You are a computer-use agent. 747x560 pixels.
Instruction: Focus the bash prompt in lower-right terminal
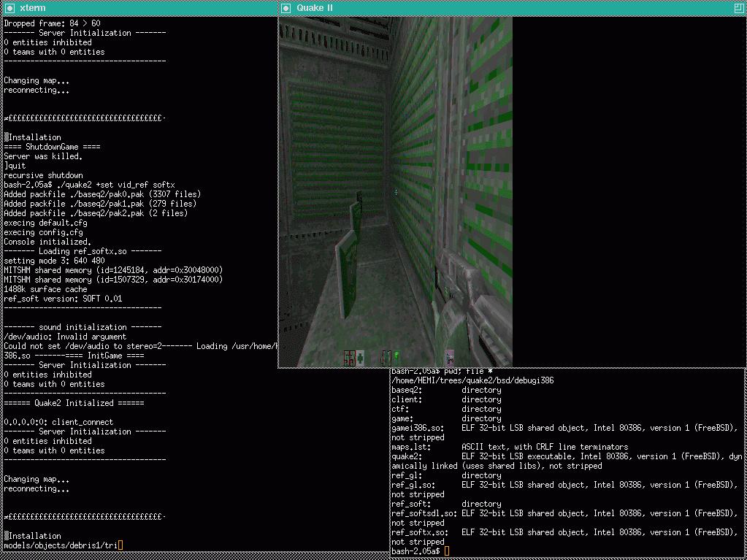(447, 551)
